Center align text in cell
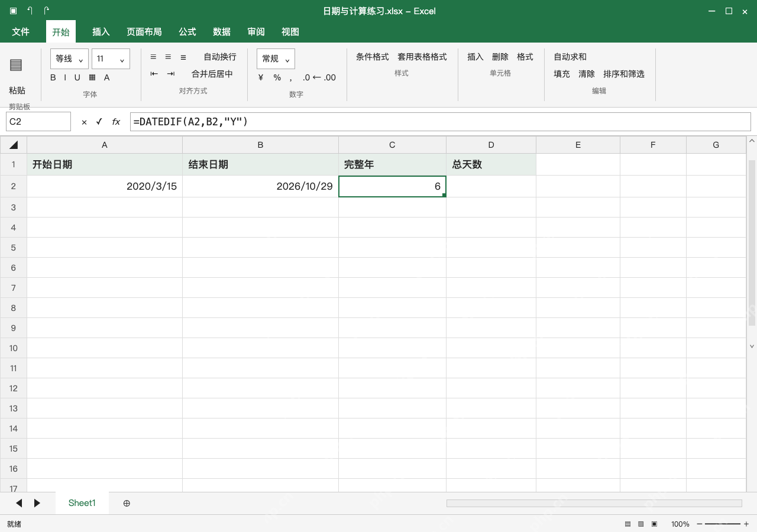Screen dimensions: 757x532 click(168, 57)
